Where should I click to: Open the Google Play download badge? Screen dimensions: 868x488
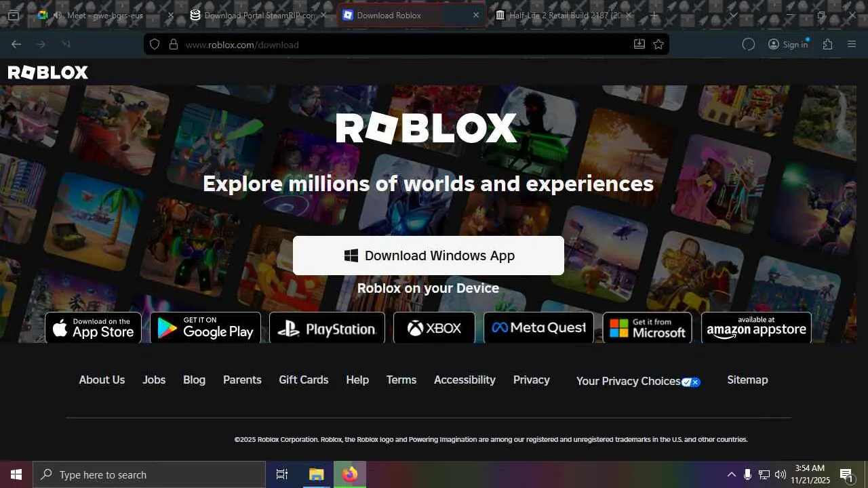[205, 328]
